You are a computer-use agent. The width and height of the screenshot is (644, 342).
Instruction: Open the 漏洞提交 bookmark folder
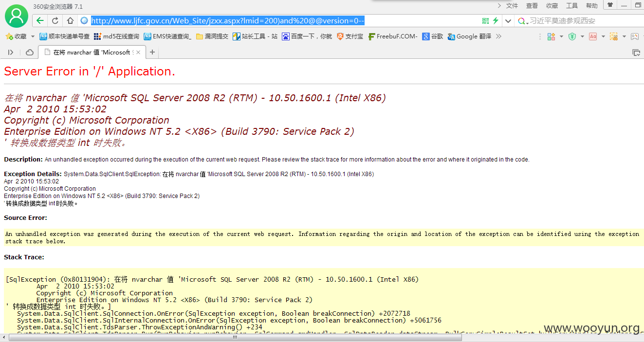(x=212, y=36)
